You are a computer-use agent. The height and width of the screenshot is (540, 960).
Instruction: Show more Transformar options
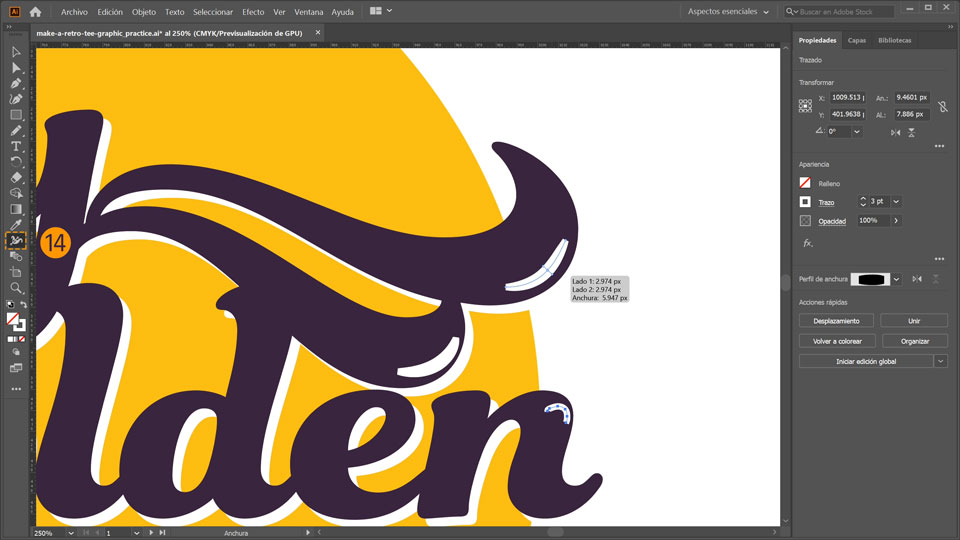[939, 146]
